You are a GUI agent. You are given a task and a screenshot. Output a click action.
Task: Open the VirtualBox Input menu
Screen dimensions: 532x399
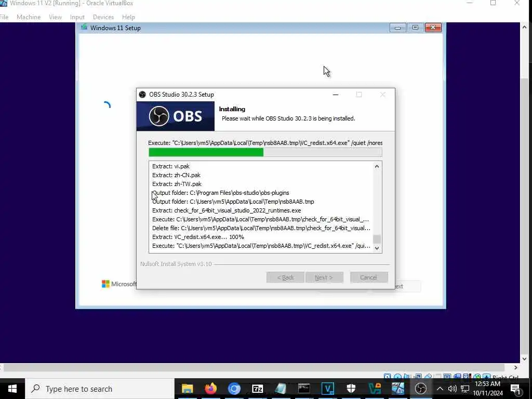pos(77,17)
